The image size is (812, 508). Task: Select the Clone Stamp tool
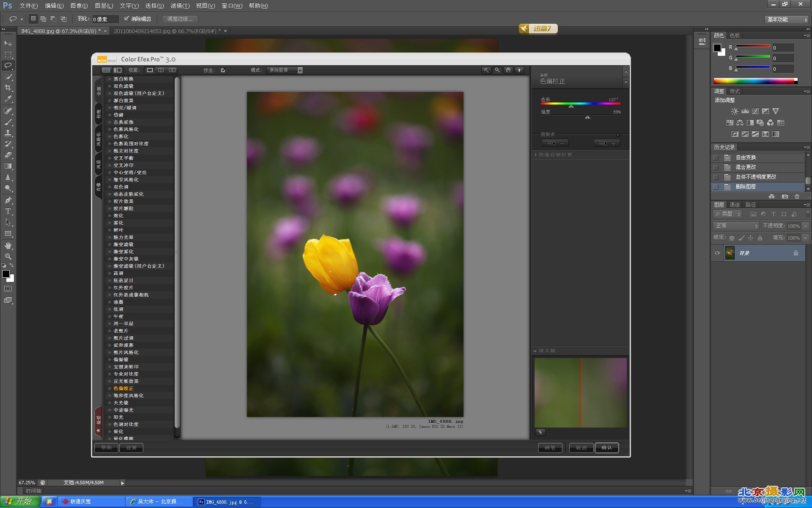(x=8, y=133)
